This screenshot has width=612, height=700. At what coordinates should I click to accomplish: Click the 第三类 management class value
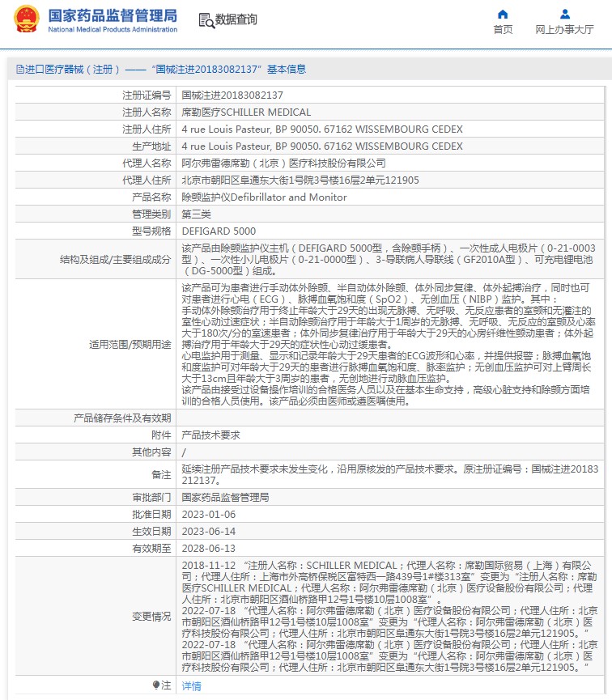(196, 214)
